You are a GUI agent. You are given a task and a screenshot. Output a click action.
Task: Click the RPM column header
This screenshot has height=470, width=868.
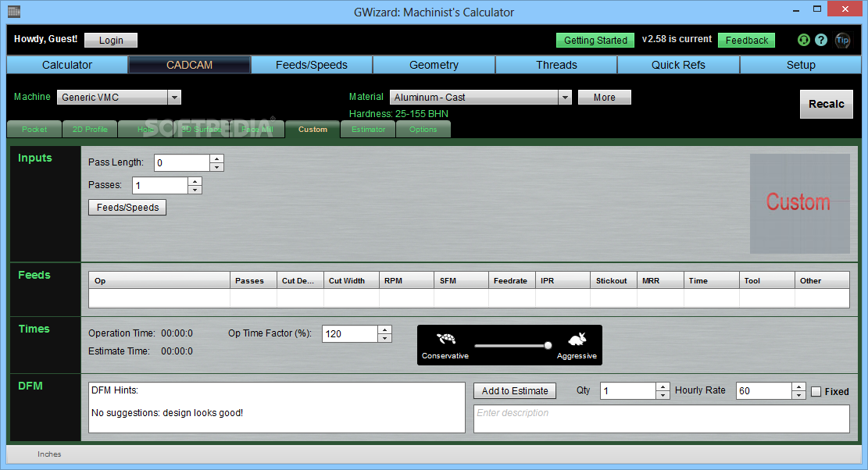coord(407,280)
